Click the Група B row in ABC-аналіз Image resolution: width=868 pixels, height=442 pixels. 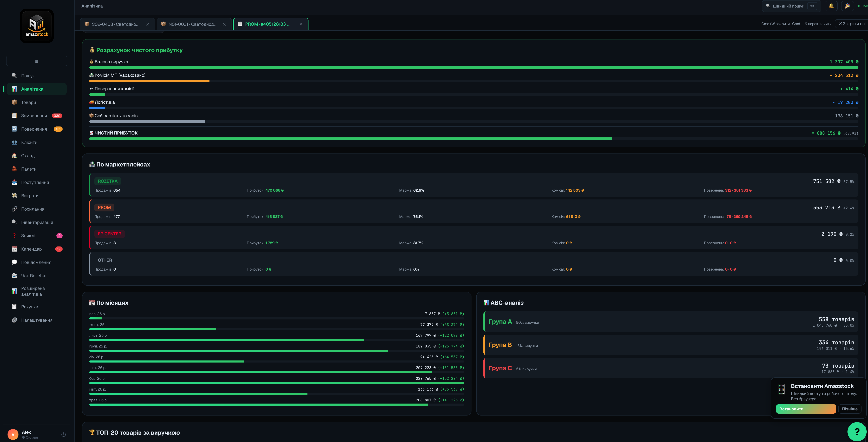click(x=670, y=345)
